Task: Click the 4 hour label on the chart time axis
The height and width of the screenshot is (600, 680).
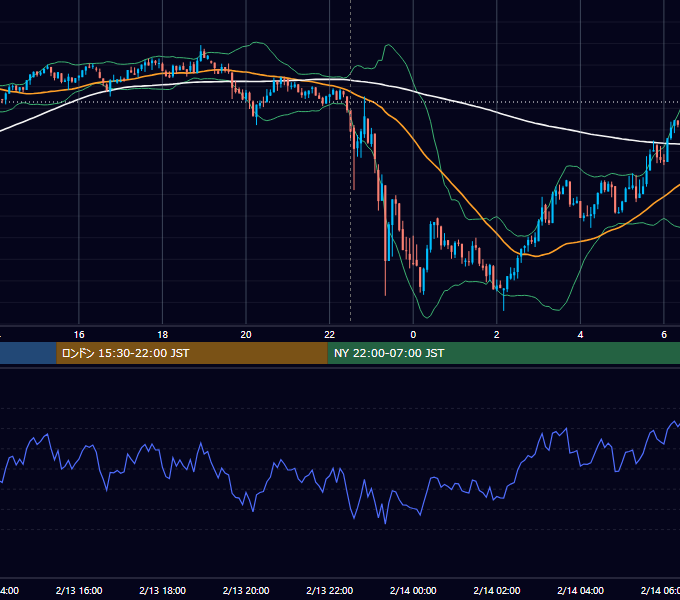Action: pos(580,335)
